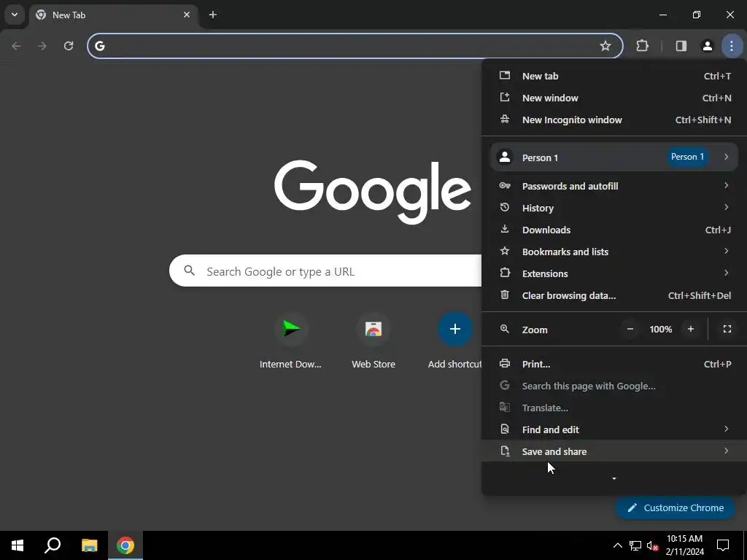
Task: Click the magnifier icon in Google search box
Action: point(190,271)
